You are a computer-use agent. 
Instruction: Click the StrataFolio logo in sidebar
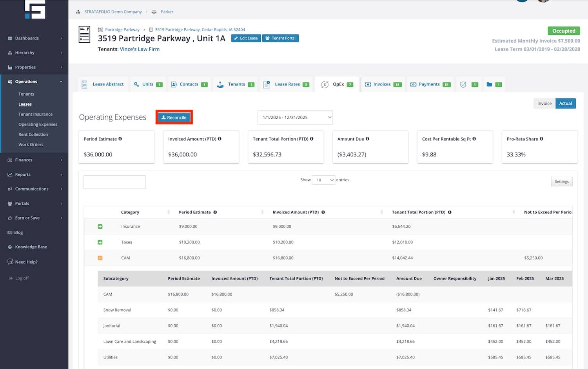point(35,9)
